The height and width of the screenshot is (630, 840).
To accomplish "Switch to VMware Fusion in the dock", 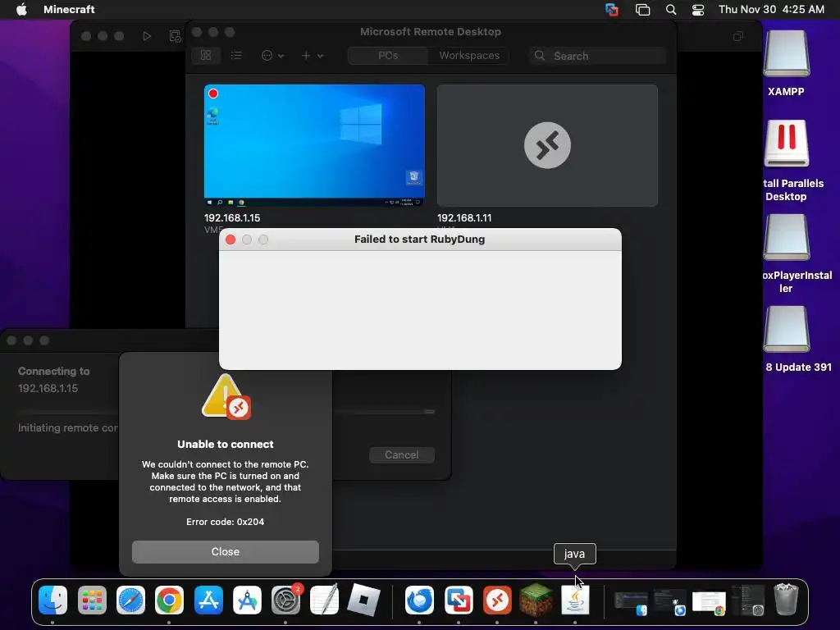I will coord(459,600).
